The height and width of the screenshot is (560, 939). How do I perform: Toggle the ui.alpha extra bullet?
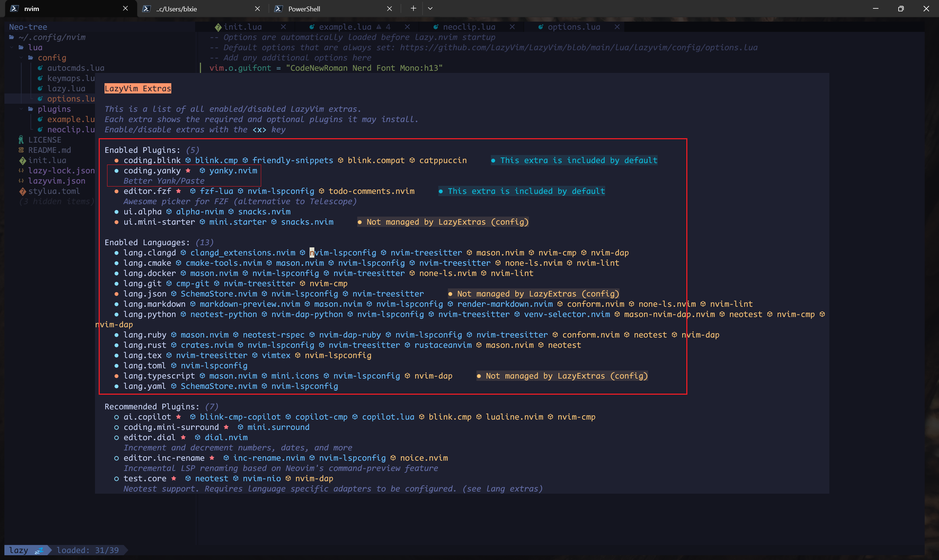116,212
